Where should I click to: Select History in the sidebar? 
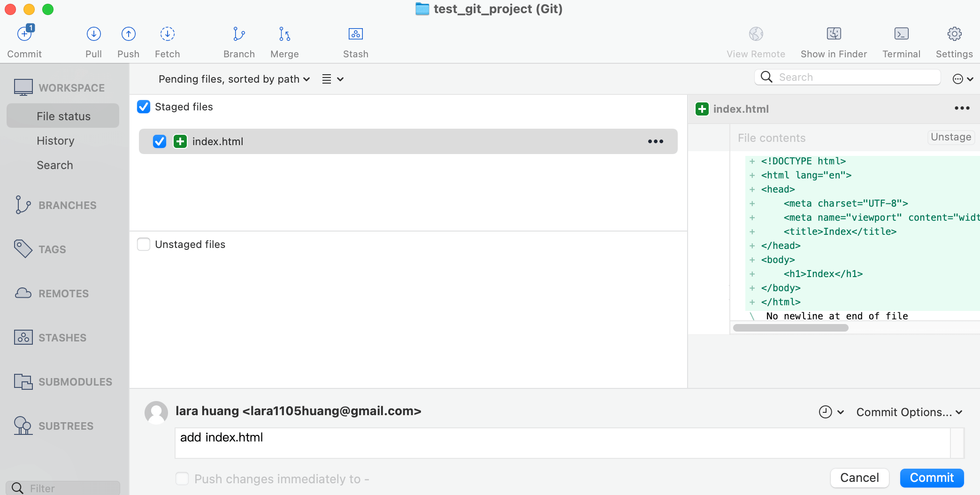point(55,141)
